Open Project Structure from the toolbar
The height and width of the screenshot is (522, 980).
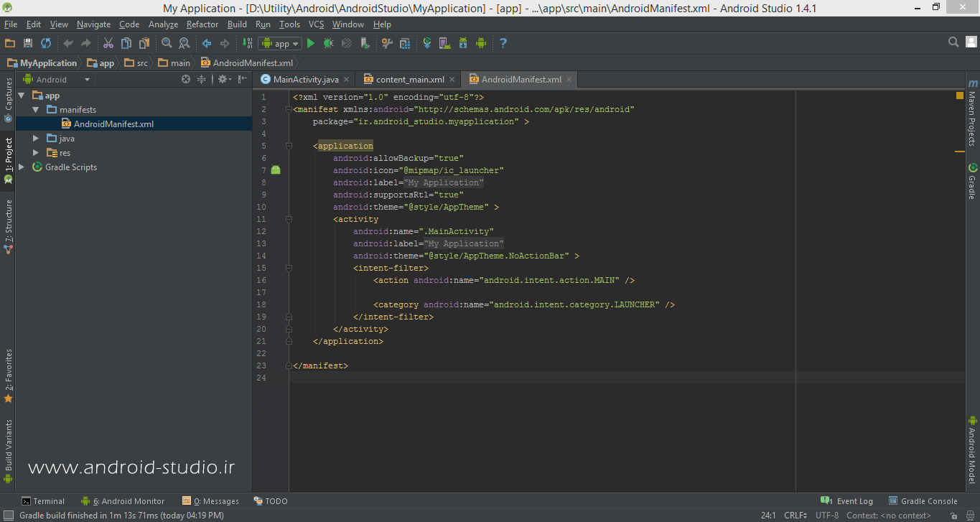tap(405, 43)
